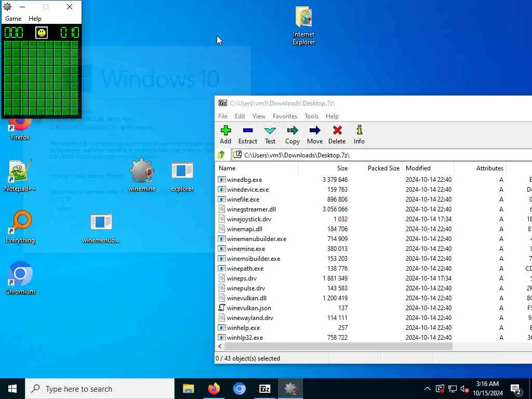Open the 7-Zip Tools menu
Screen dimensions: 532x399
click(312, 116)
